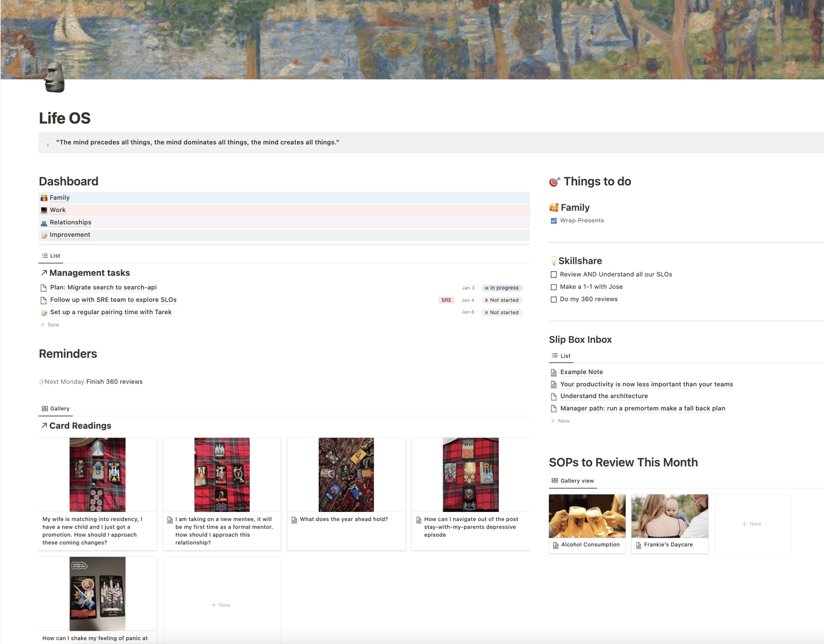824x644 pixels.
Task: Click the SRE tag on the task row
Action: [x=446, y=301]
